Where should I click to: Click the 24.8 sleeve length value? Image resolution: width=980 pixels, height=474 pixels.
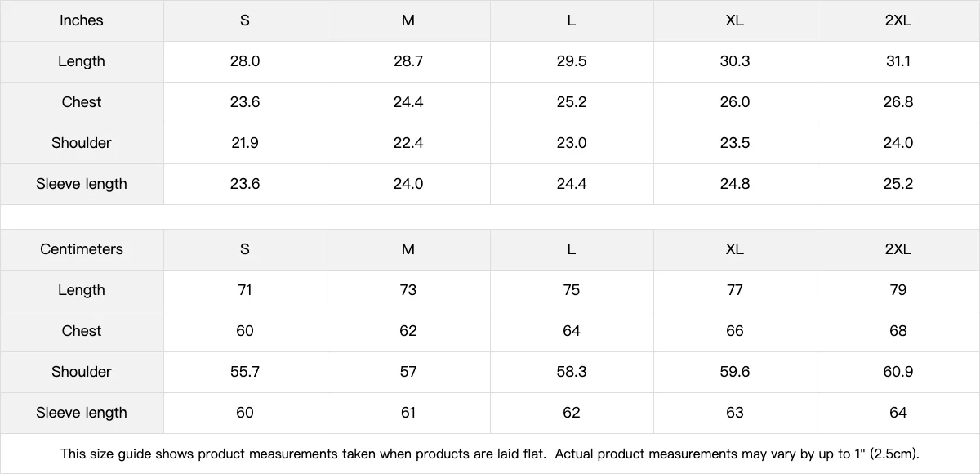[x=734, y=184]
